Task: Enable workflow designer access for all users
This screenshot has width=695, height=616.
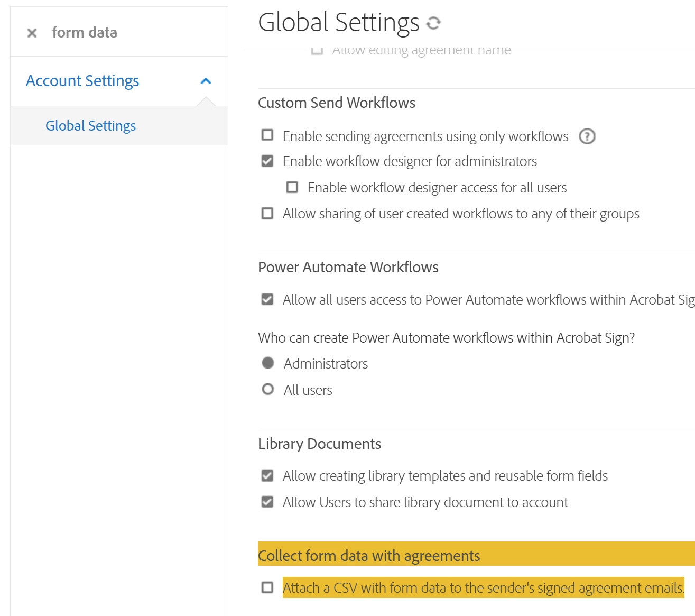Action: point(292,187)
